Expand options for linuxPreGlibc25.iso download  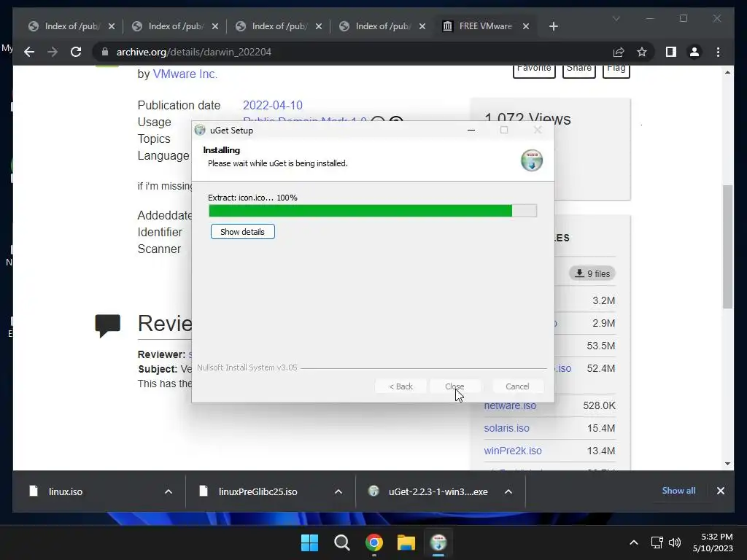[338, 491]
